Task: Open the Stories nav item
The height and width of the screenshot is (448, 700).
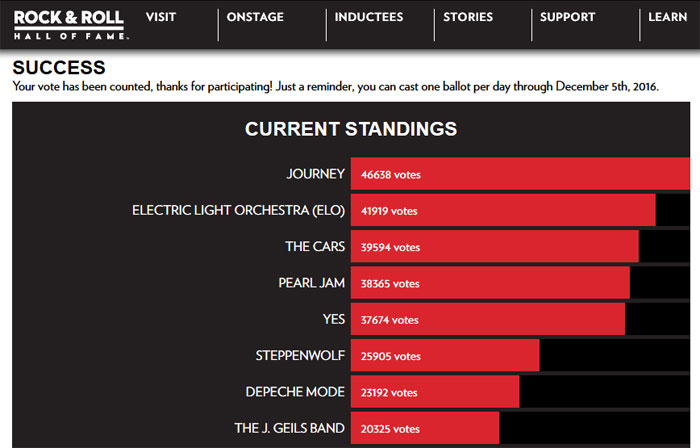Action: pyautogui.click(x=468, y=17)
